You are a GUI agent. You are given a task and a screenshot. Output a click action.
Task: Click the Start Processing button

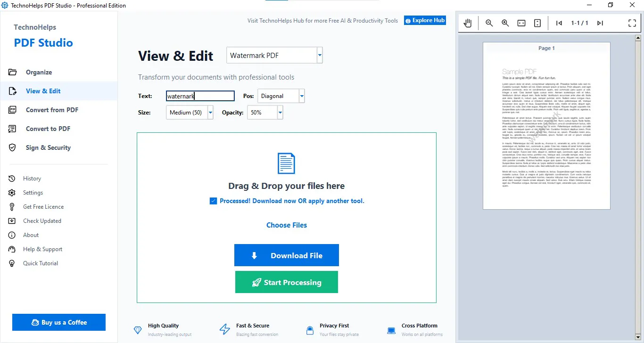pos(287,282)
